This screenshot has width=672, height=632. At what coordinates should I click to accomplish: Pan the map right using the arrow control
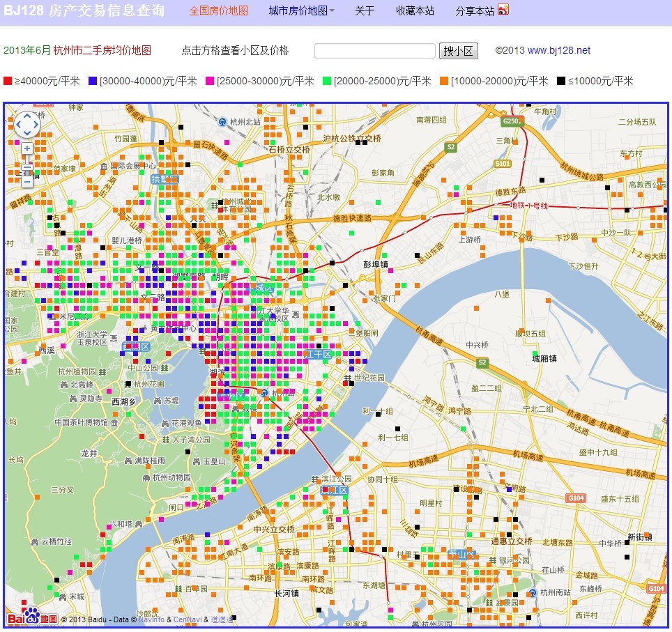click(36, 124)
